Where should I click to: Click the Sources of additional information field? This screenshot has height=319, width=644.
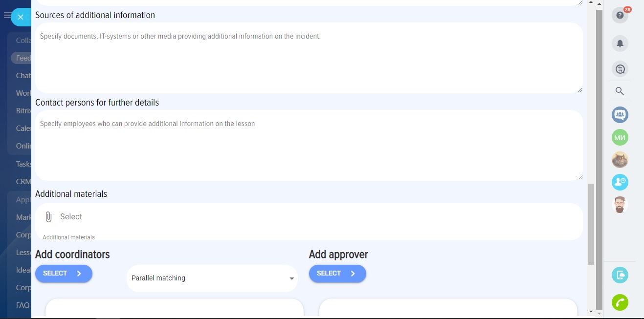point(309,58)
